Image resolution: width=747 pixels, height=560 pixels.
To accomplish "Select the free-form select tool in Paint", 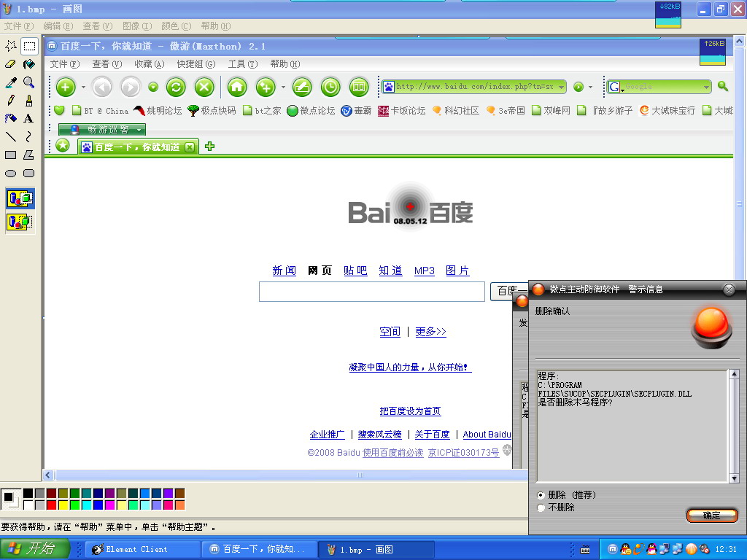I will pyautogui.click(x=10, y=46).
